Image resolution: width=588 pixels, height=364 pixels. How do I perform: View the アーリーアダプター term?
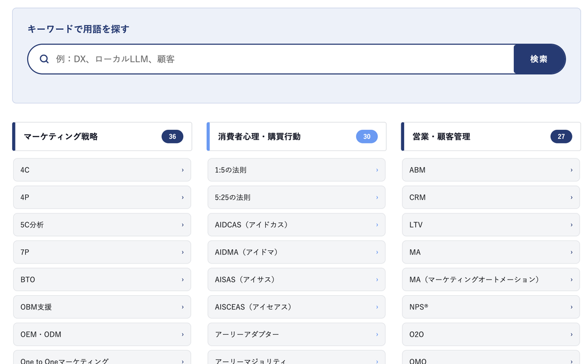click(296, 334)
